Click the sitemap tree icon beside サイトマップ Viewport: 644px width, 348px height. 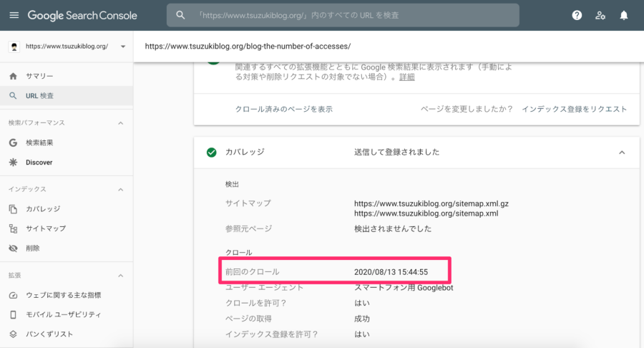pyautogui.click(x=13, y=229)
